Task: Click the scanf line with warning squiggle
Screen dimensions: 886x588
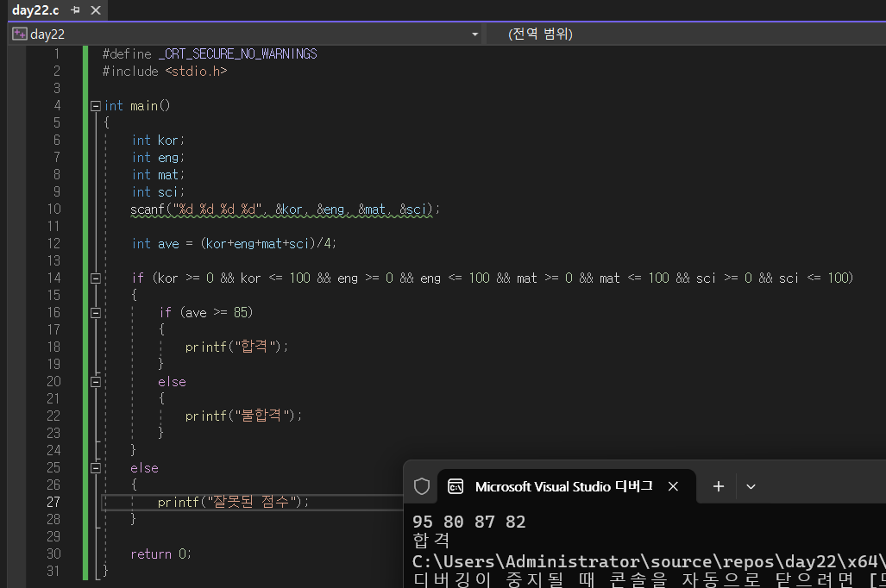Action: [x=285, y=210]
